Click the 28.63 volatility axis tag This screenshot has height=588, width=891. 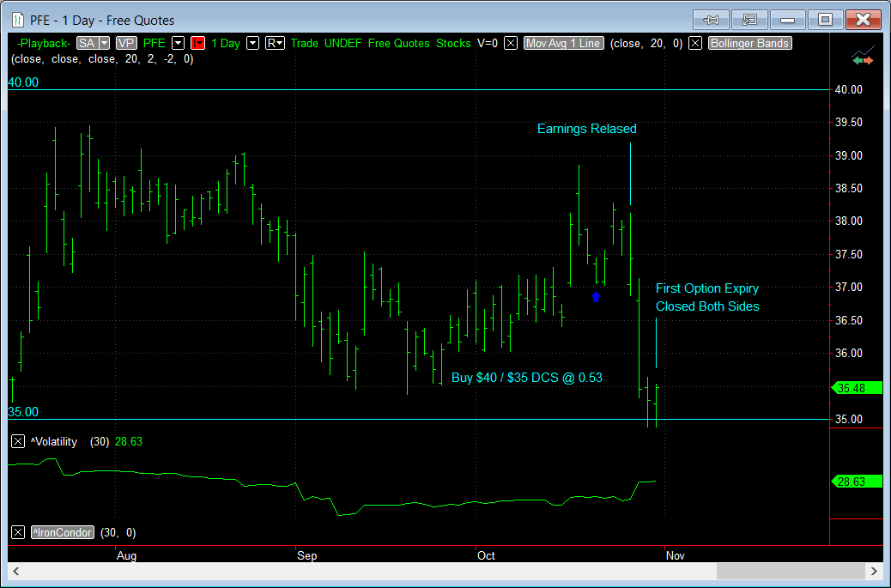coord(857,482)
